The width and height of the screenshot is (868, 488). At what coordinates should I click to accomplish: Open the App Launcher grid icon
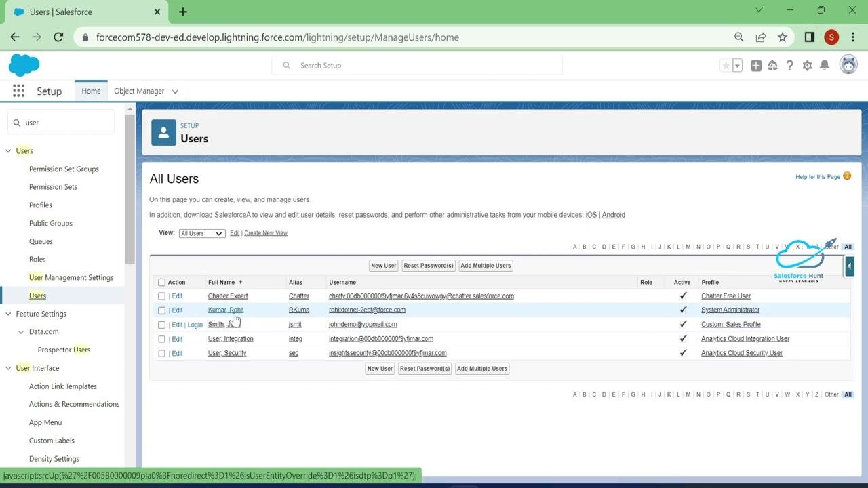tap(18, 91)
